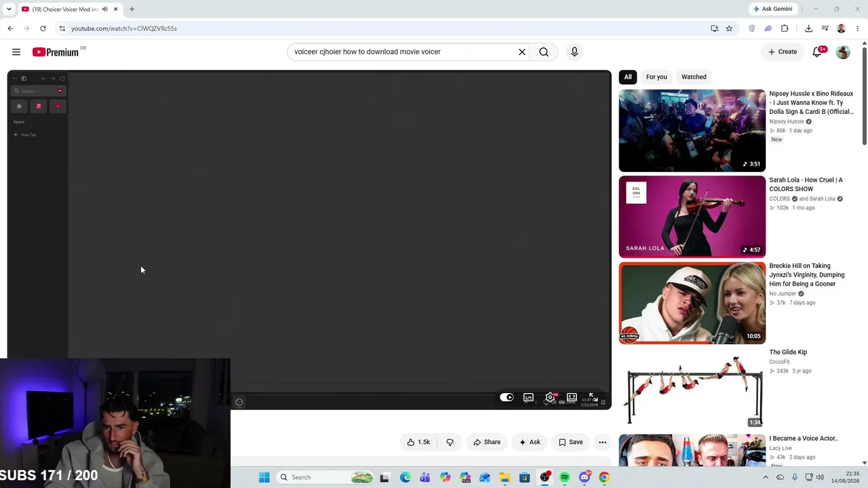The image size is (868, 488).
Task: Open File Explorer from the taskbar
Action: pyautogui.click(x=505, y=477)
